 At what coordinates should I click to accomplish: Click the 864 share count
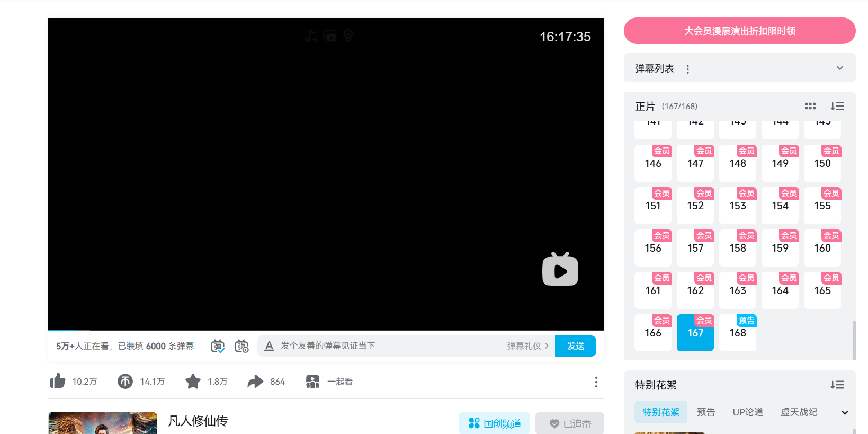pyautogui.click(x=278, y=382)
